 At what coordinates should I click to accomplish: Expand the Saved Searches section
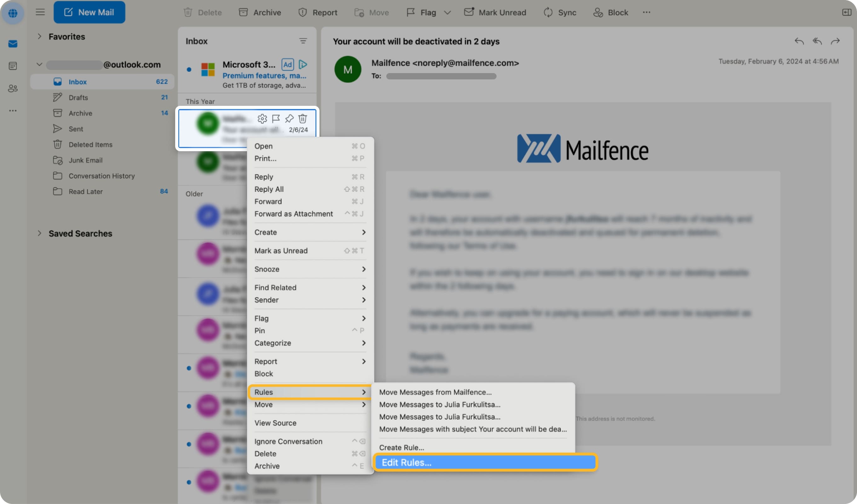39,233
